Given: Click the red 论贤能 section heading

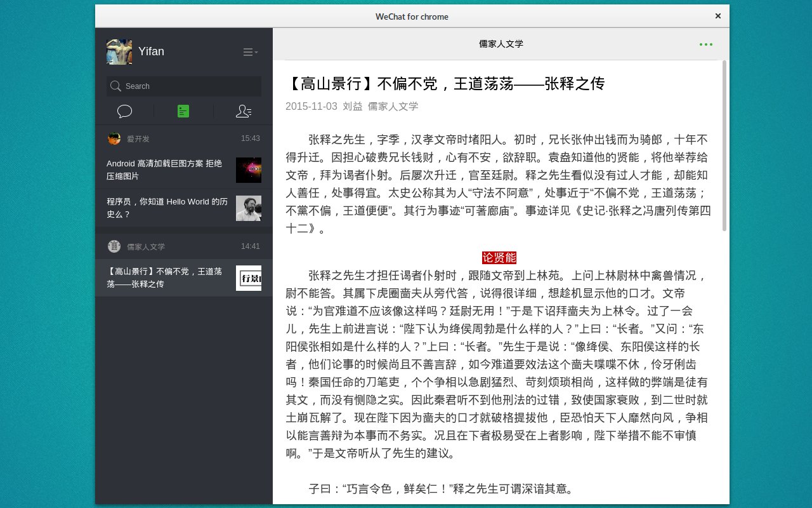Looking at the screenshot, I should pos(499,258).
